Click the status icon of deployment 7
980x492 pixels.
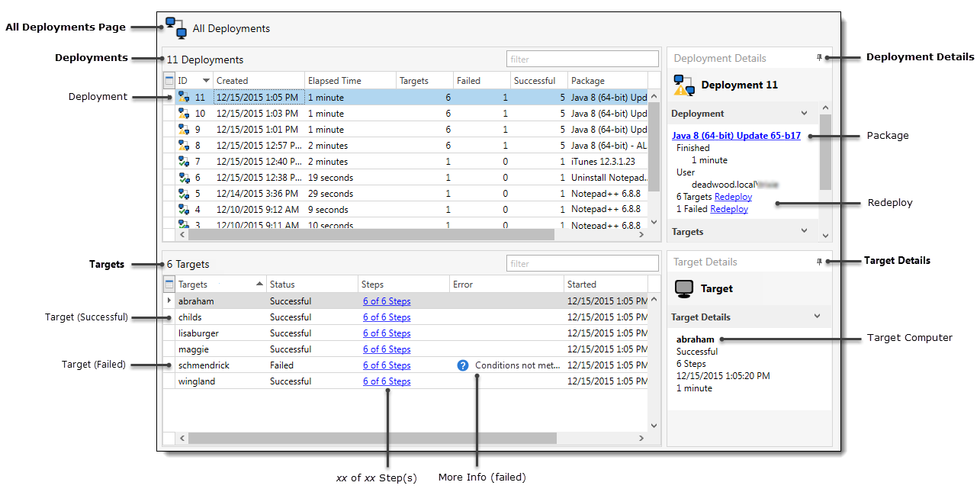[183, 162]
